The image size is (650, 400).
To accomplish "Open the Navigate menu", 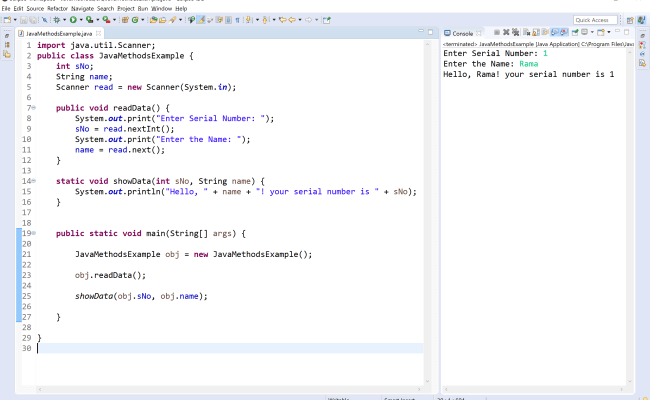I will click(x=82, y=8).
